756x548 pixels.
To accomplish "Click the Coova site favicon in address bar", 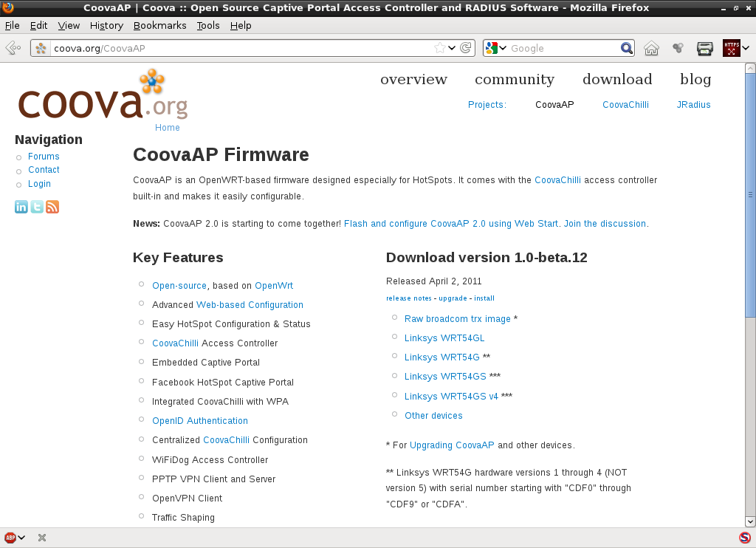I will 41,48.
